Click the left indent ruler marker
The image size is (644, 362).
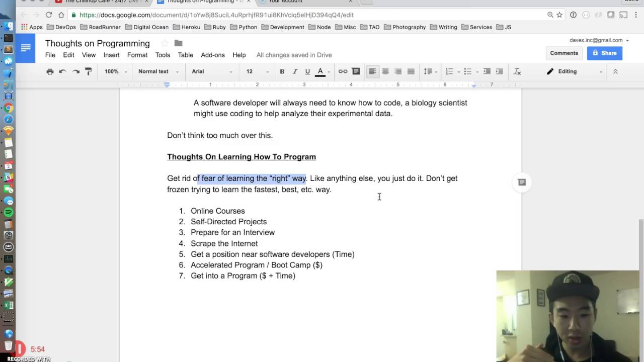(167, 85)
